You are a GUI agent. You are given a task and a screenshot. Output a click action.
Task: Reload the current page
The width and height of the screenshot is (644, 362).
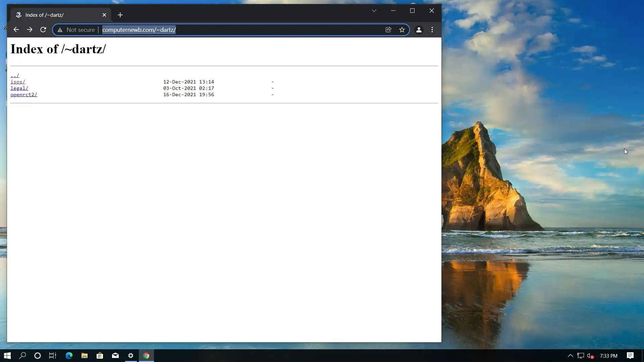tap(43, 30)
